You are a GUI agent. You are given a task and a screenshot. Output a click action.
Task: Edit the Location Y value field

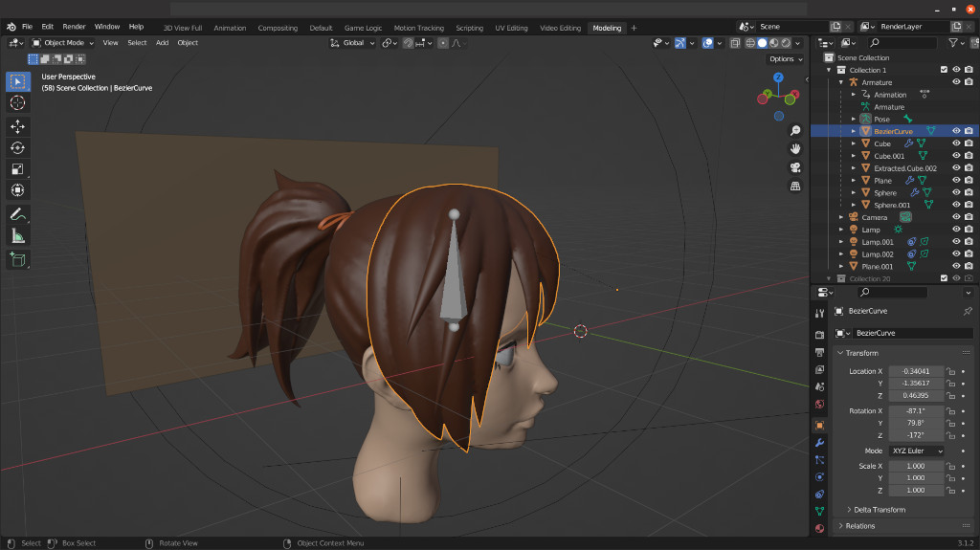[x=916, y=384]
